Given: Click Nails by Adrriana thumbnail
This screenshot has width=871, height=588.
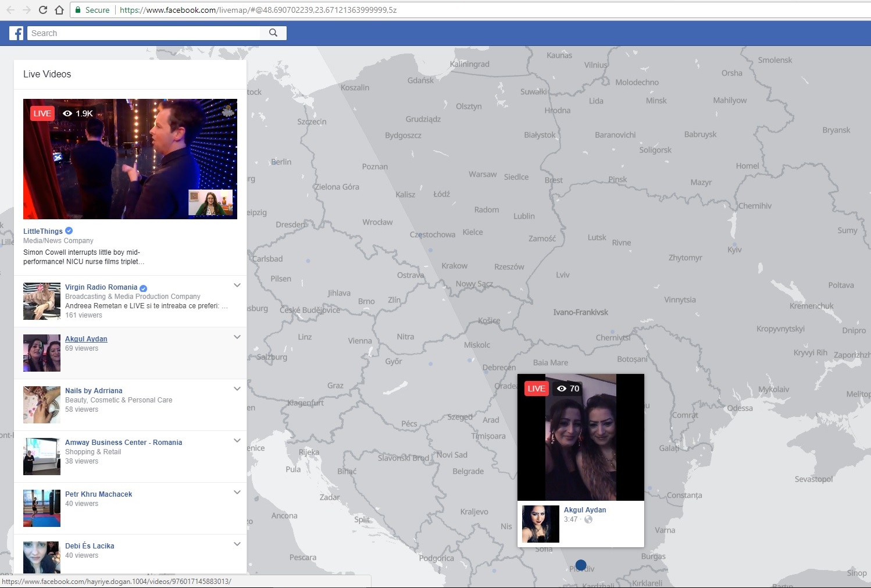Looking at the screenshot, I should click(42, 405).
